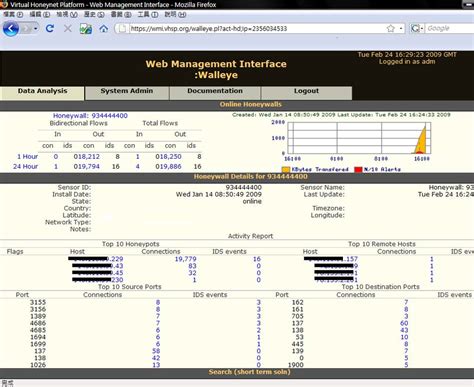Screen dimensions: 474x387
Task: Click the 019,794 connections value
Action: click(x=86, y=166)
